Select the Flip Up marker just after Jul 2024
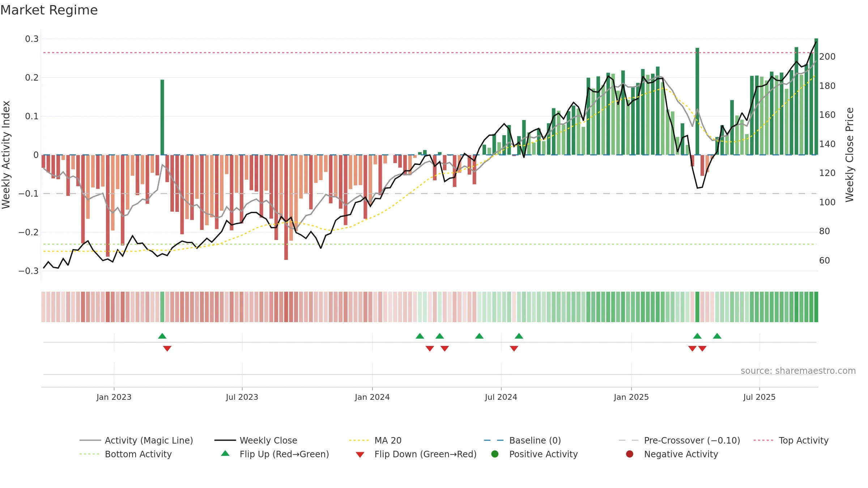This screenshot has width=868, height=488. coord(519,336)
